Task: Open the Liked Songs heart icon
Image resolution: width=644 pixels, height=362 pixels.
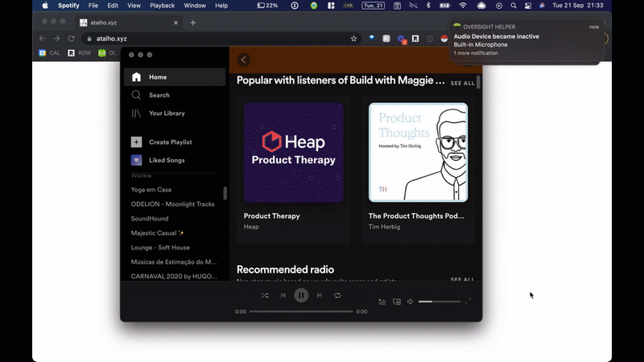Action: [136, 160]
